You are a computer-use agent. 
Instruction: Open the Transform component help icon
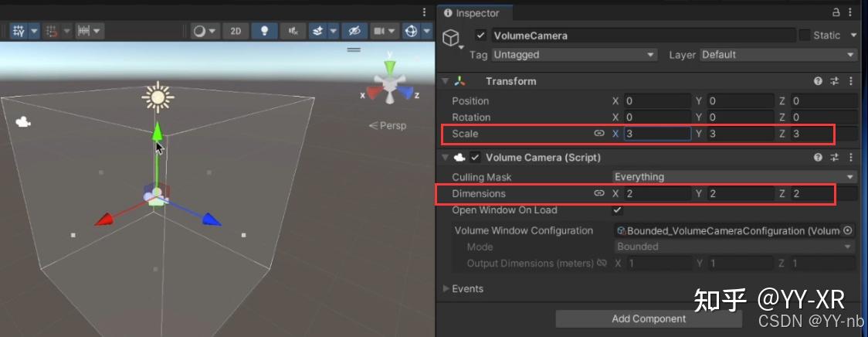pos(818,81)
